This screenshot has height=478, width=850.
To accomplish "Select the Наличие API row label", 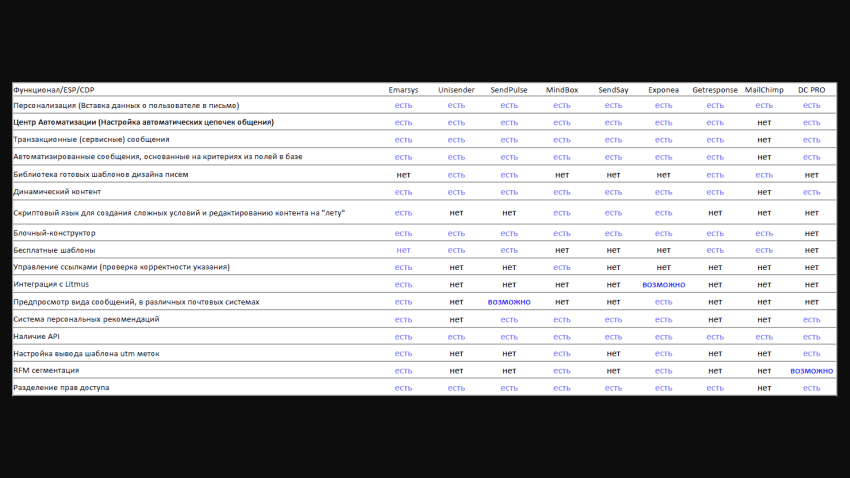I will pyautogui.click(x=36, y=337).
